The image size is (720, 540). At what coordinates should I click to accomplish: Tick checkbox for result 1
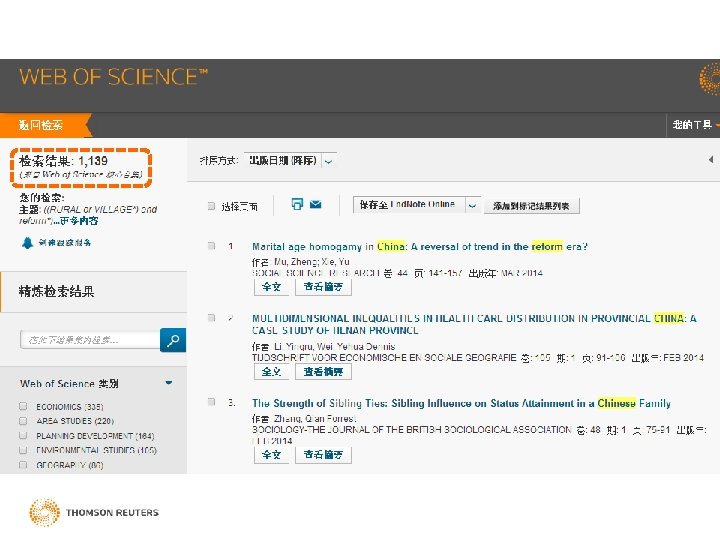(211, 246)
